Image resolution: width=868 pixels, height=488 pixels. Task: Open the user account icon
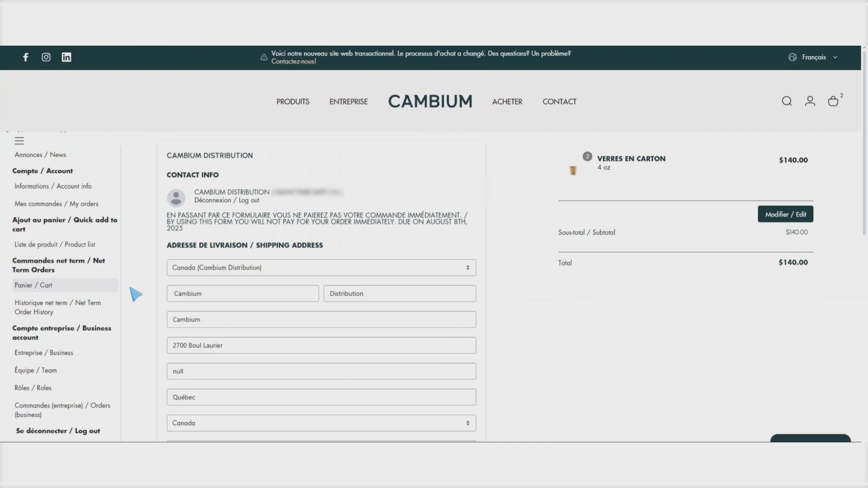810,101
